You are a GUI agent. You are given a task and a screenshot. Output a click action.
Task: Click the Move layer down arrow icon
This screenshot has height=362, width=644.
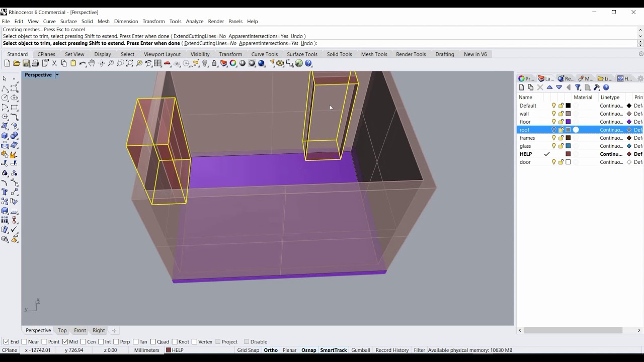coord(559,87)
